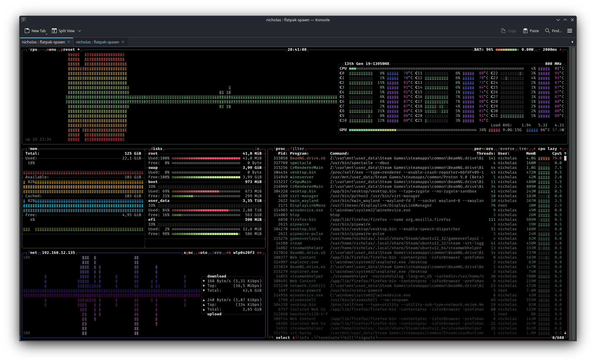Screen dimensions: 596x364
Task: Click select up arrow in proc footer
Action: pyautogui.click(x=272, y=338)
